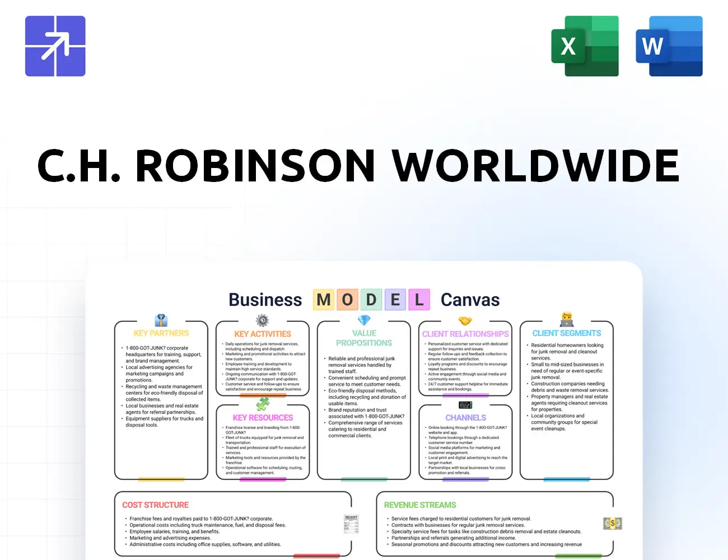Click the Key Resources puzzle piece icon

click(263, 404)
